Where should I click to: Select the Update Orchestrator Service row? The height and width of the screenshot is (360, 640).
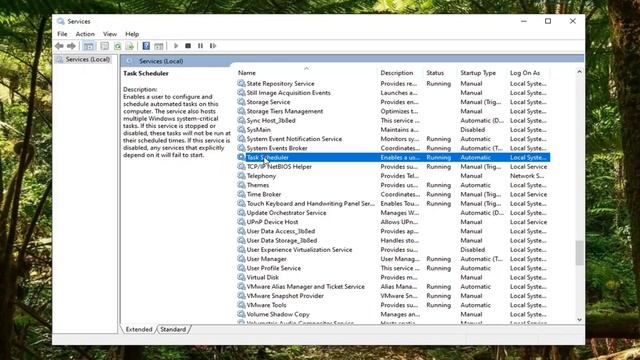point(393,213)
